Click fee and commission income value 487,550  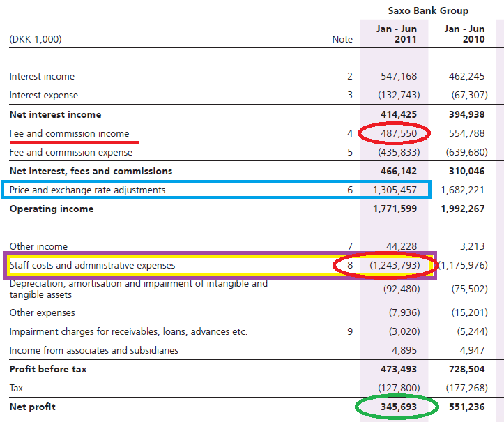399,133
